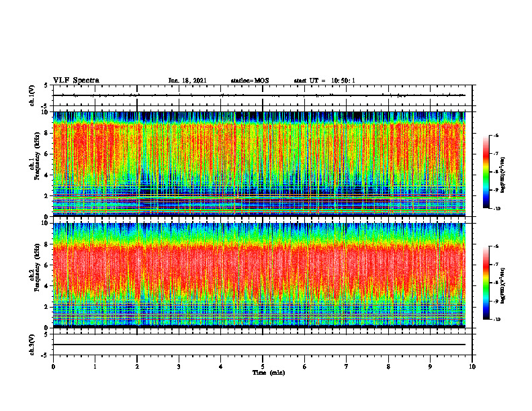Click the time axis tick label "9"
Screen dimensions: 532x411
pyautogui.click(x=430, y=367)
